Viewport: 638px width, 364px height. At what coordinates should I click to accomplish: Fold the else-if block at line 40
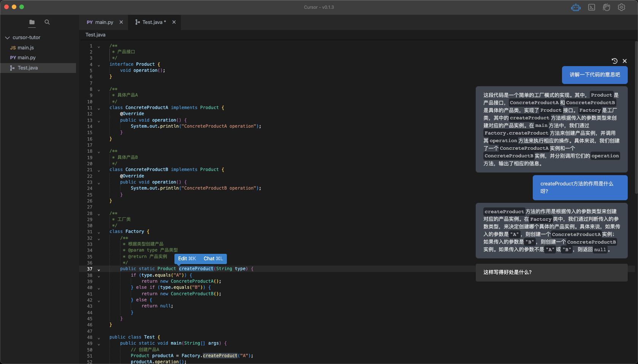point(99,289)
